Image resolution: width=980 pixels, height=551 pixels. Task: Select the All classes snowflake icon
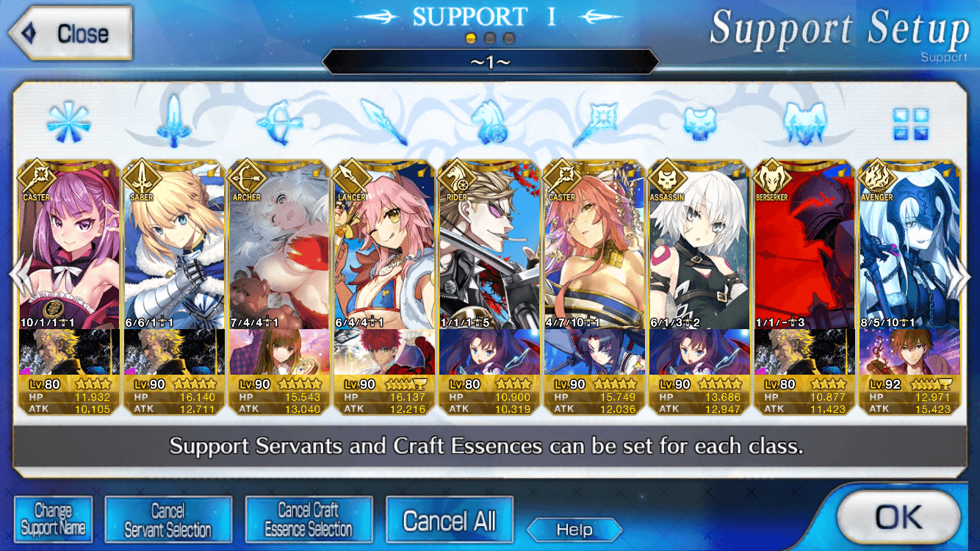tap(68, 122)
